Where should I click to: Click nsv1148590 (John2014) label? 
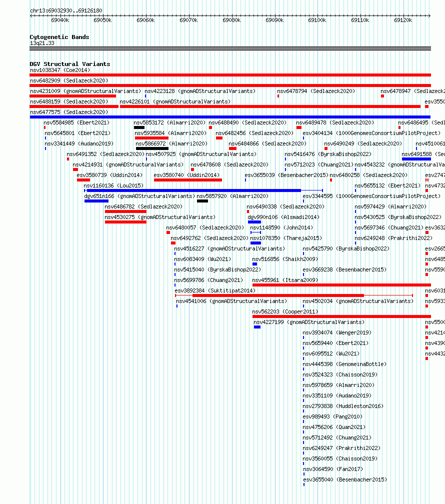[281, 227]
